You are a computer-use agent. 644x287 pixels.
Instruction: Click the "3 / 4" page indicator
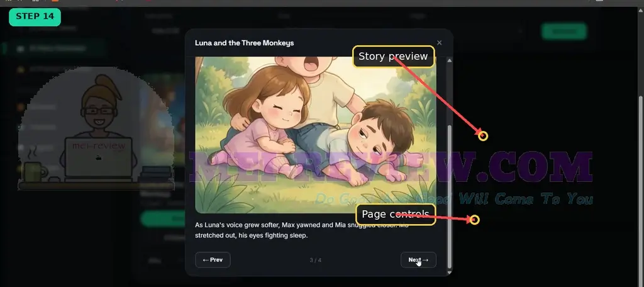[316, 261]
